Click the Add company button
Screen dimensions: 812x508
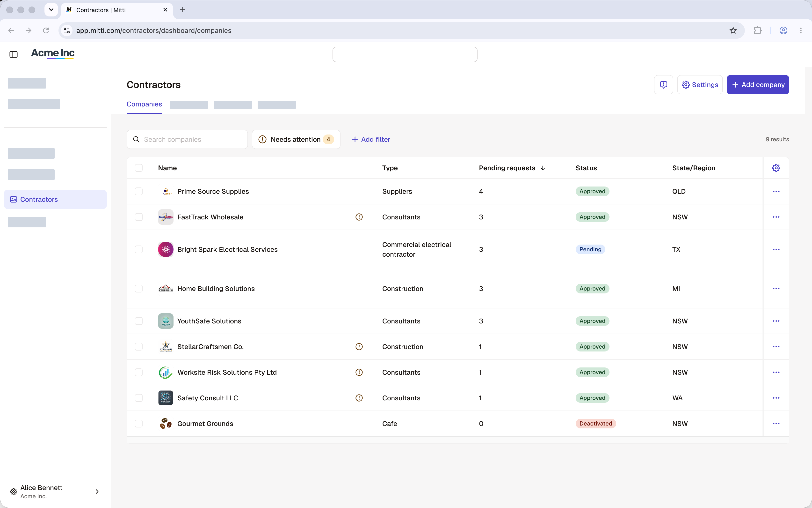[x=758, y=85]
